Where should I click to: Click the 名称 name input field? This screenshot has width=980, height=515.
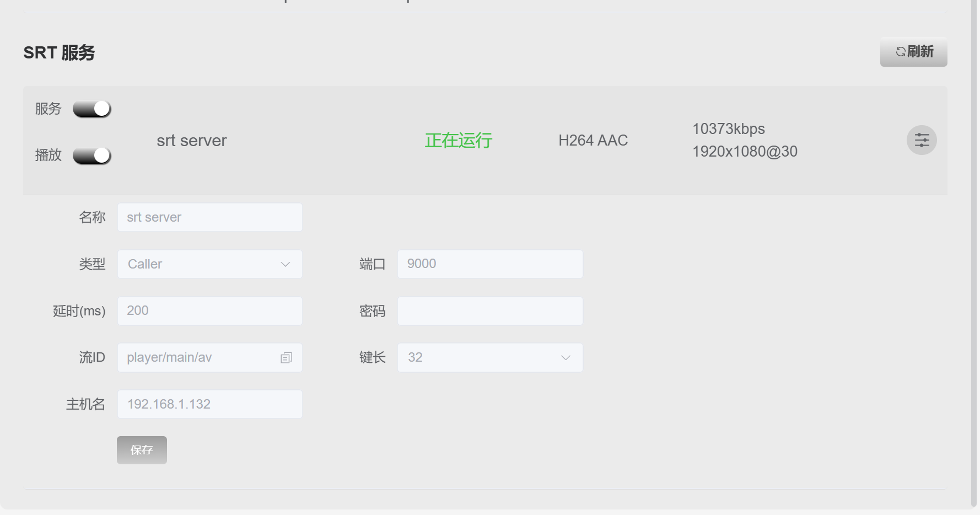(209, 217)
